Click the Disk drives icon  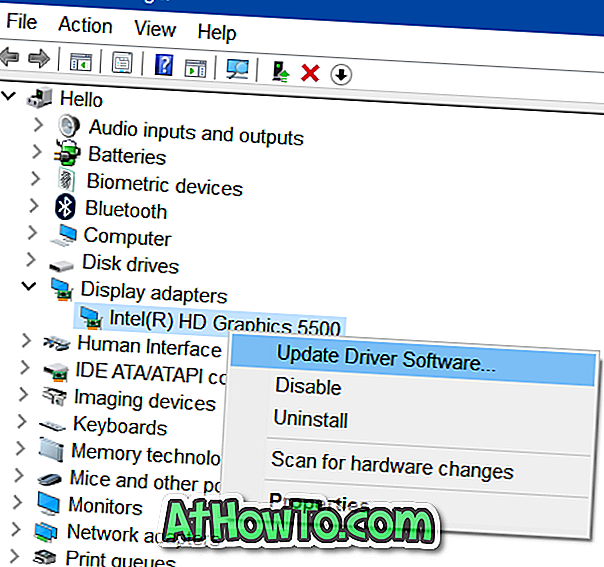pos(61,265)
